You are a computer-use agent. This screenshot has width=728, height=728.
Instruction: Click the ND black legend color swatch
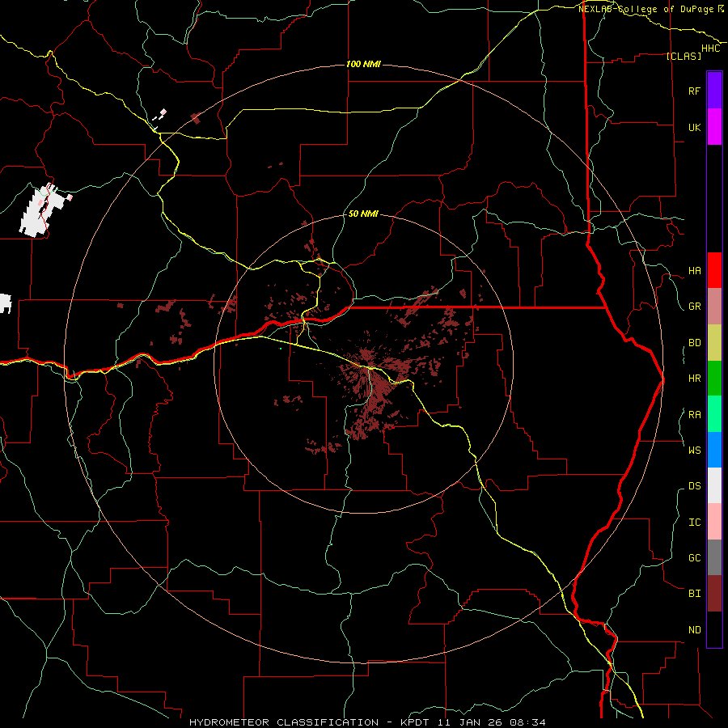714,629
